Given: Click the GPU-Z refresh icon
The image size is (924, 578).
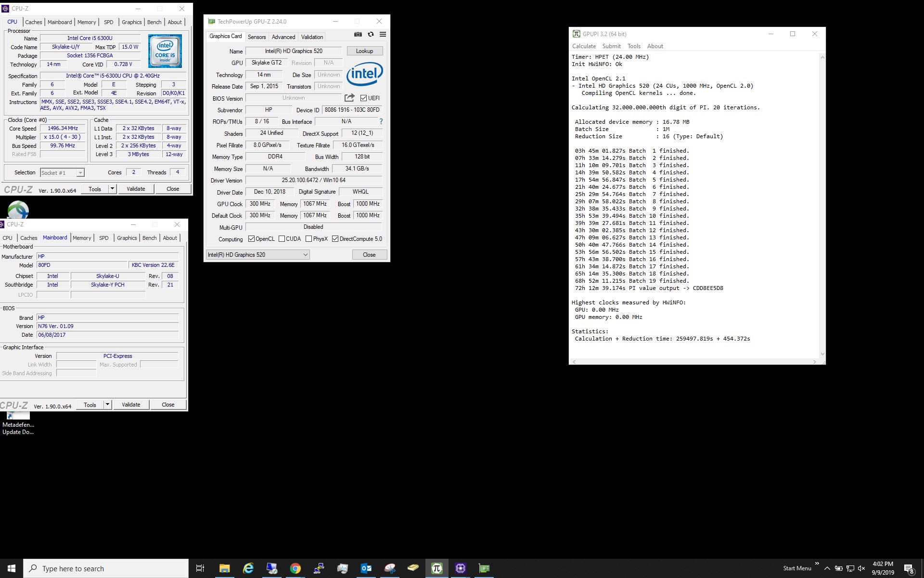Looking at the screenshot, I should pos(371,34).
